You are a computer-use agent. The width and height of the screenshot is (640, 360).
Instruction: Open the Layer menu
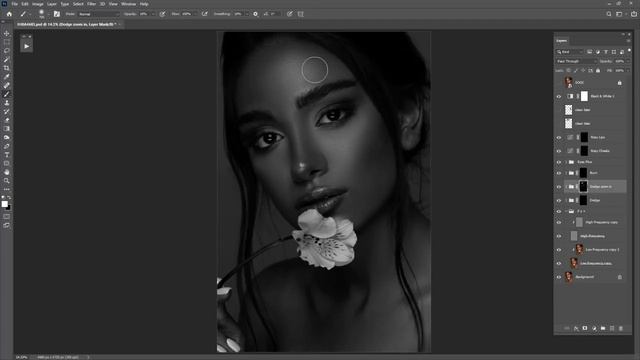pos(52,4)
